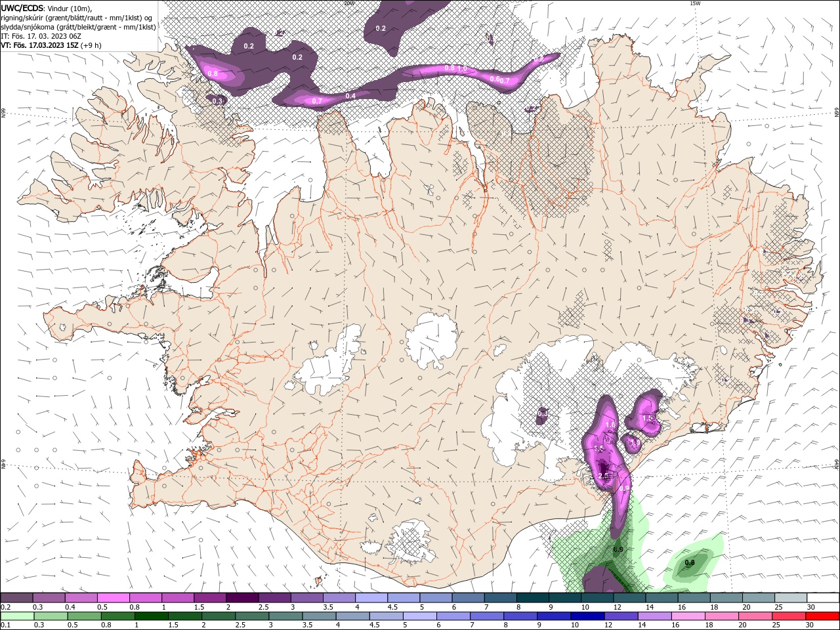Click the rain-scale swatch between 2.5 and 3
840x630 pixels.
251,616
